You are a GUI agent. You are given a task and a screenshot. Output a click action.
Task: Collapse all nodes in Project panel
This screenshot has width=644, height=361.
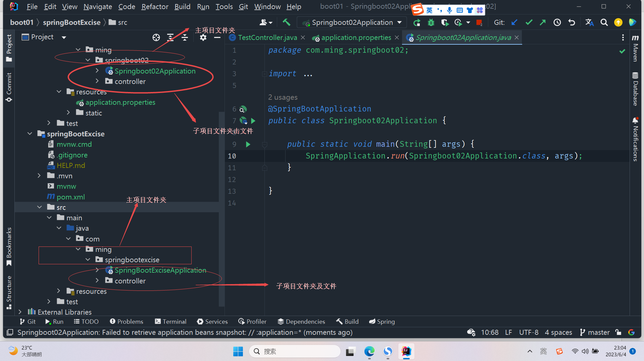[185, 37]
